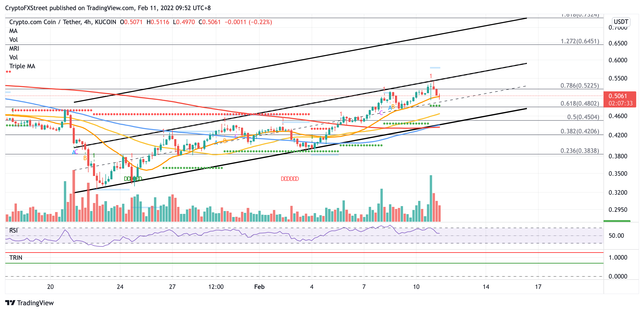The width and height of the screenshot is (644, 312).
Task: Click the green DDDDDD marker text
Action: coord(133,179)
